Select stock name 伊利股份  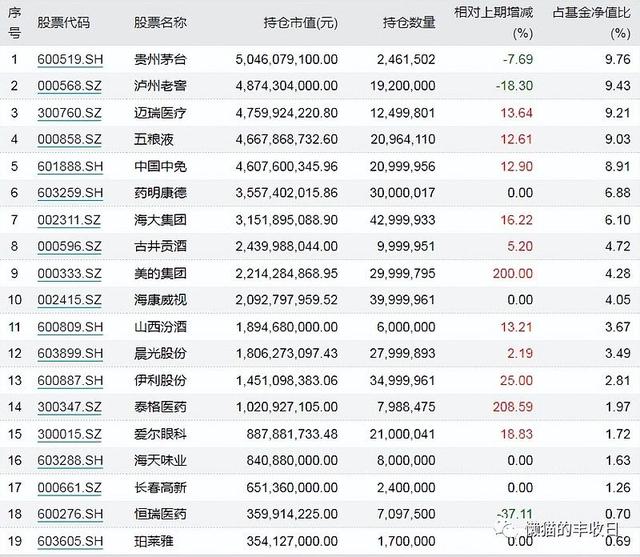pos(160,381)
